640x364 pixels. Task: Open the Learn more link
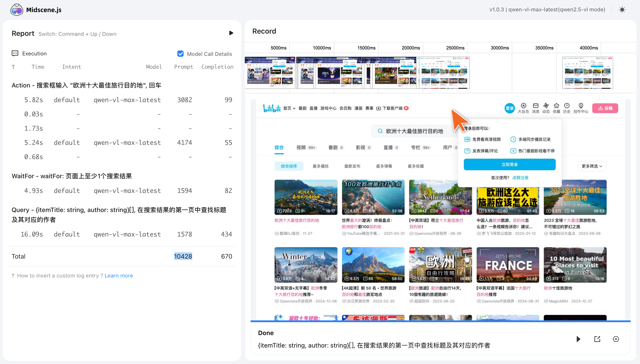(119, 275)
